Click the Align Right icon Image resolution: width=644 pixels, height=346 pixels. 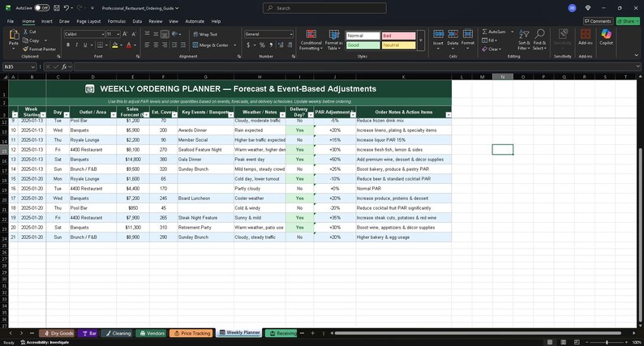pyautogui.click(x=165, y=45)
